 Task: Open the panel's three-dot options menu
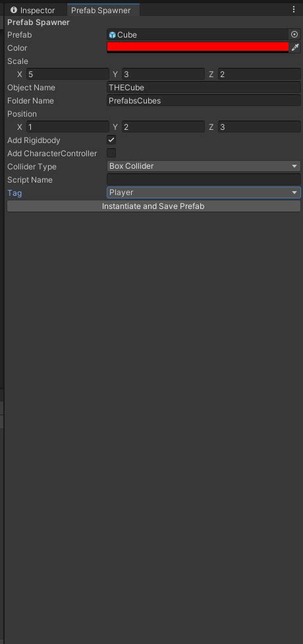click(x=294, y=9)
